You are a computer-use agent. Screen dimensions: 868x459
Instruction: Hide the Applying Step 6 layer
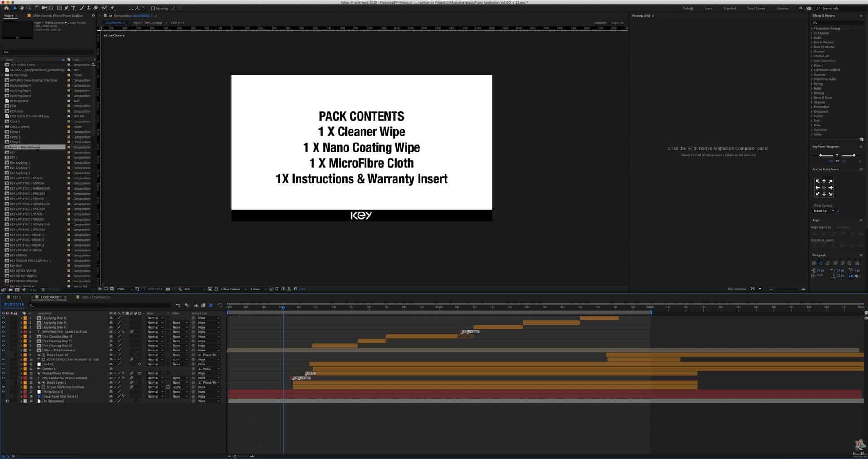coord(4,318)
